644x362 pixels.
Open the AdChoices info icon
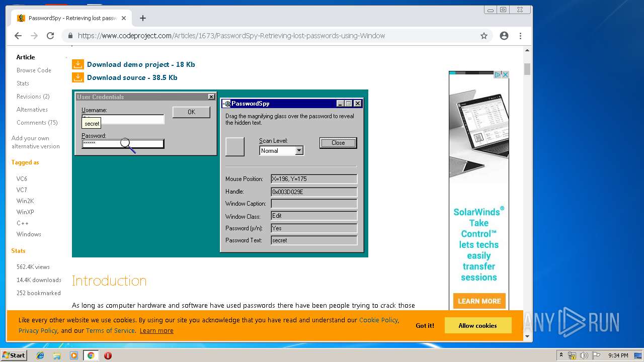click(498, 74)
